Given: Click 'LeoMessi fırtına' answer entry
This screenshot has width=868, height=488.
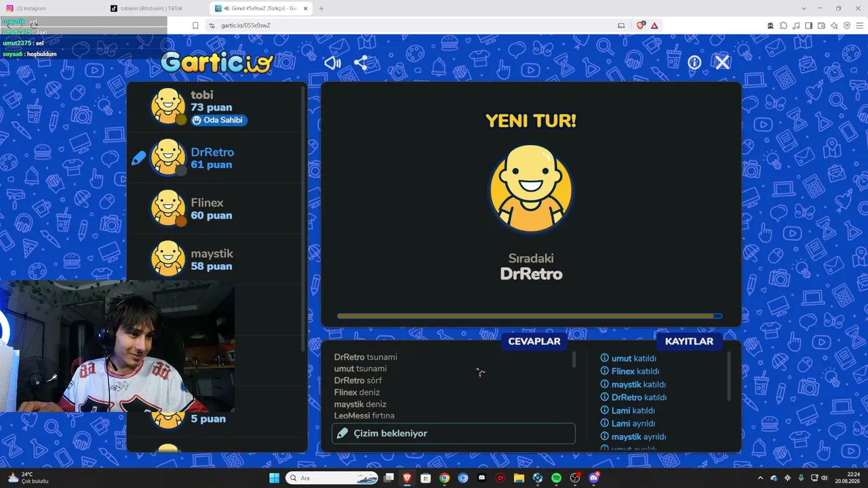Looking at the screenshot, I should [x=364, y=415].
